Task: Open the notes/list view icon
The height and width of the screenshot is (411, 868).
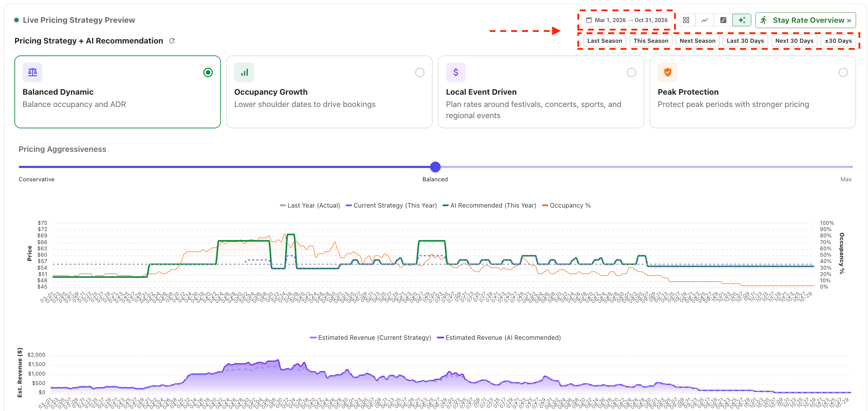Action: pos(723,20)
